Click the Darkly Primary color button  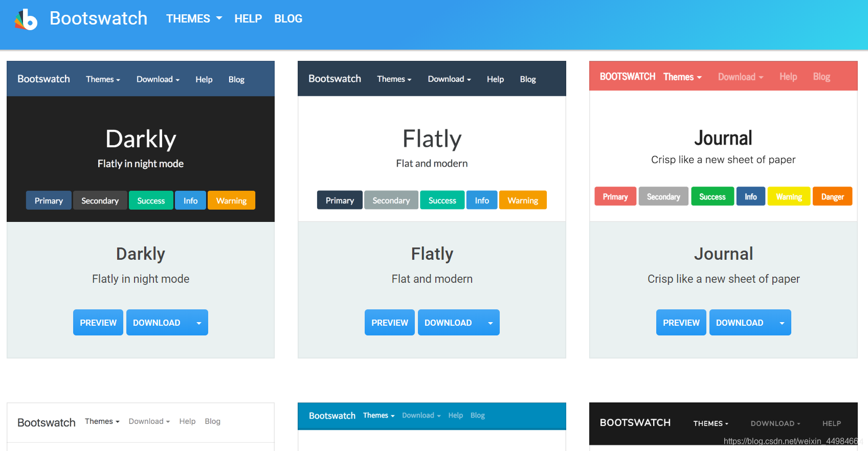[x=49, y=200]
